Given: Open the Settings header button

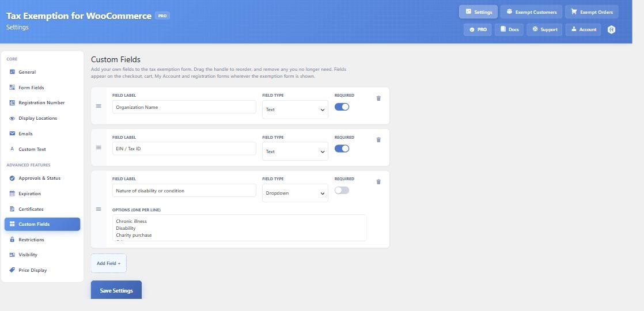Looking at the screenshot, I should point(478,12).
